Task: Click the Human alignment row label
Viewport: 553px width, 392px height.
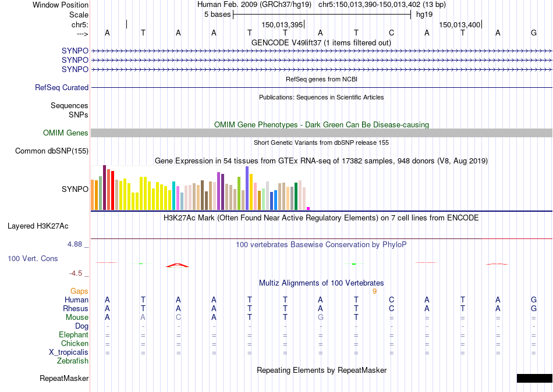Action: [x=76, y=300]
